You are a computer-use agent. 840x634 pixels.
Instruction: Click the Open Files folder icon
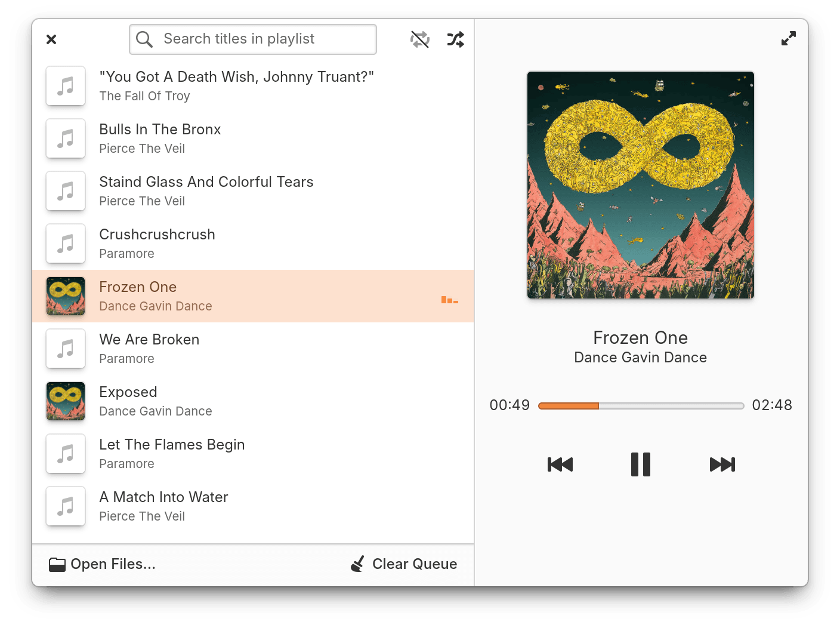click(57, 564)
